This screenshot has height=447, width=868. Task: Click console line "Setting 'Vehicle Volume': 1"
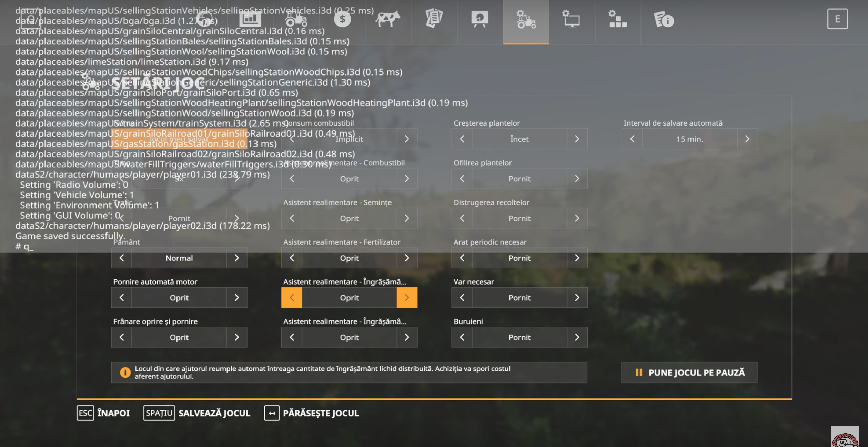pyautogui.click(x=77, y=195)
